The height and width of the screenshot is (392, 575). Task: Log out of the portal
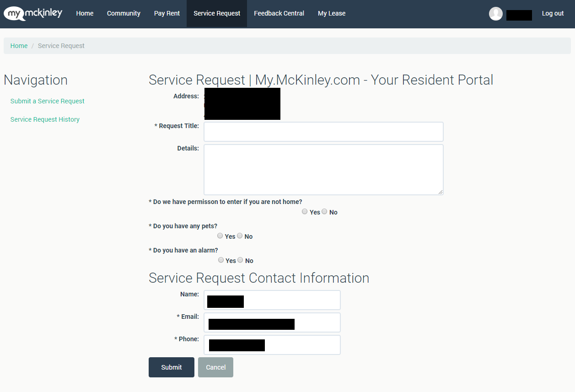click(x=553, y=14)
